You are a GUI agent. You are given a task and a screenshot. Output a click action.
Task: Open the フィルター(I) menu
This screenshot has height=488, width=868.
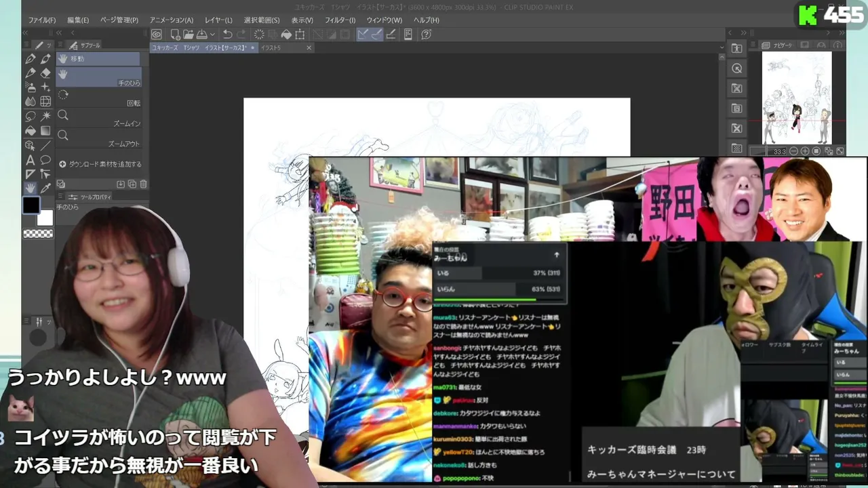point(340,20)
